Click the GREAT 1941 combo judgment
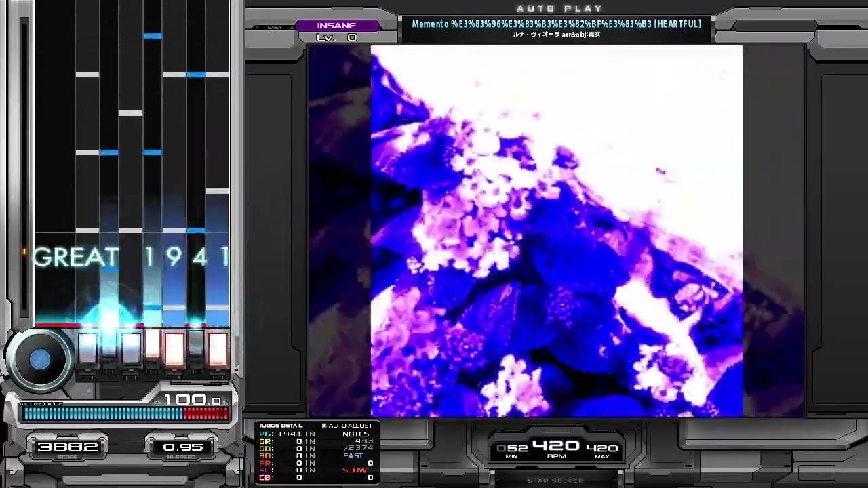868x488 pixels. tap(131, 258)
